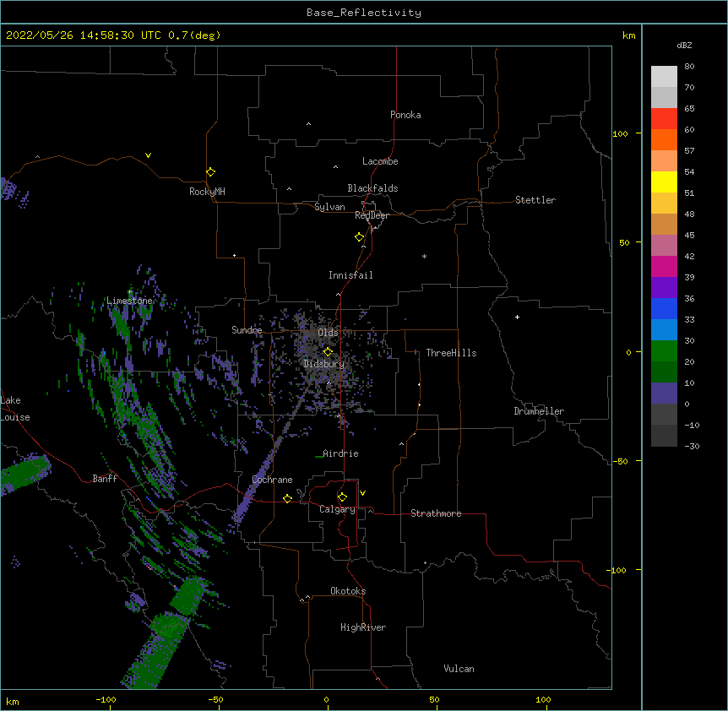The image size is (728, 711).
Task: Select the Olds label
Action: point(328,333)
